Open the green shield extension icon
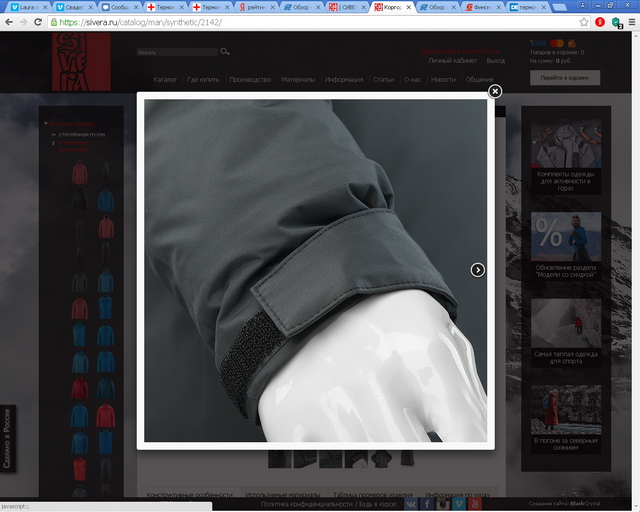The width and height of the screenshot is (640, 512). [616, 22]
